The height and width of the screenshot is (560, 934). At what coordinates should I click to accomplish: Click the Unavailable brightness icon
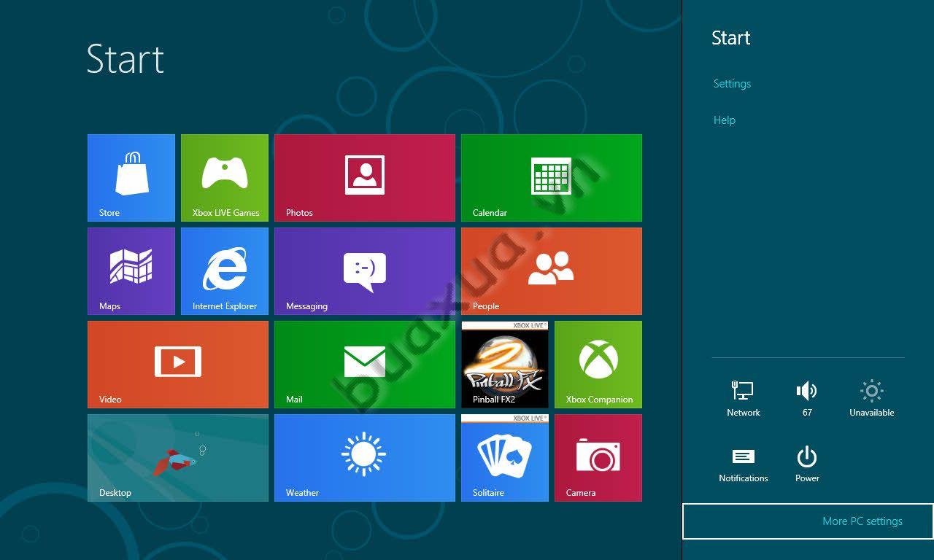point(871,398)
